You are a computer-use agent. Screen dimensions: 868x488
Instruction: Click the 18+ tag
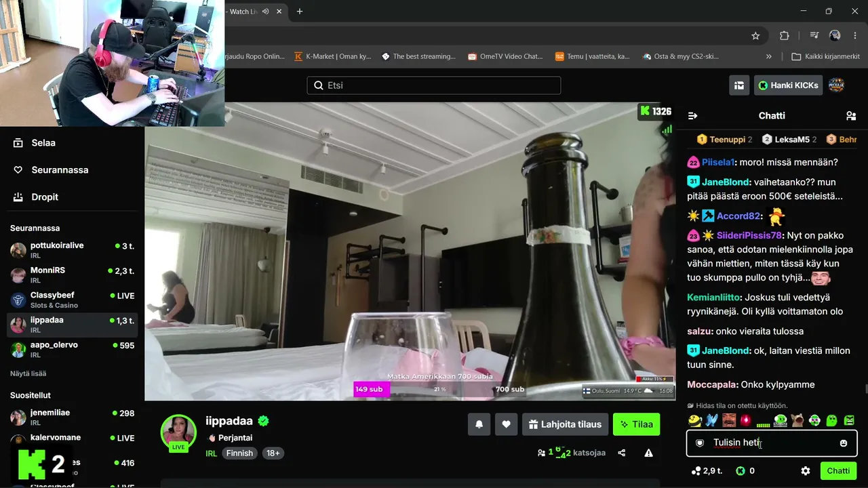pyautogui.click(x=273, y=453)
